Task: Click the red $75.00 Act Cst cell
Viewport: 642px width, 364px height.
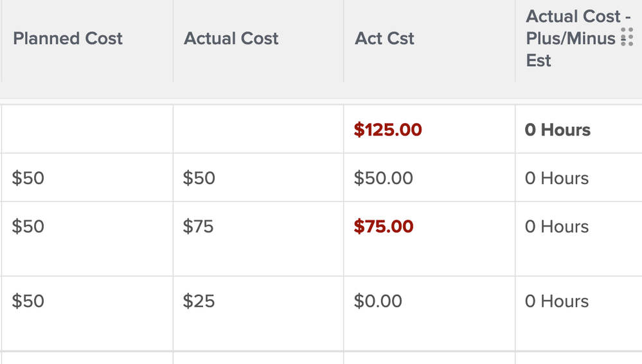Action: click(383, 227)
